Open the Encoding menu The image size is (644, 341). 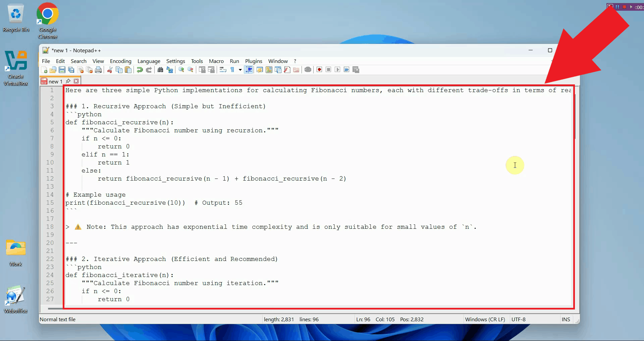click(x=120, y=61)
